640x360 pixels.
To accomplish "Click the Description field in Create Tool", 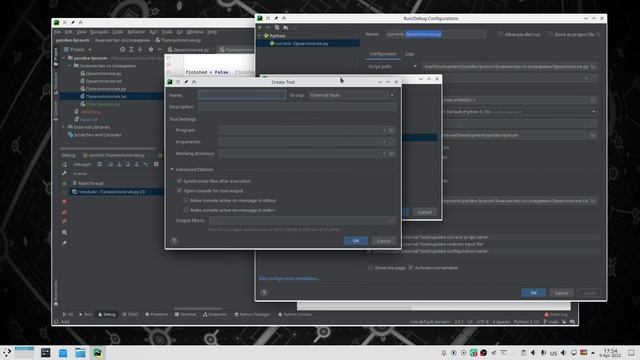I will [x=297, y=107].
